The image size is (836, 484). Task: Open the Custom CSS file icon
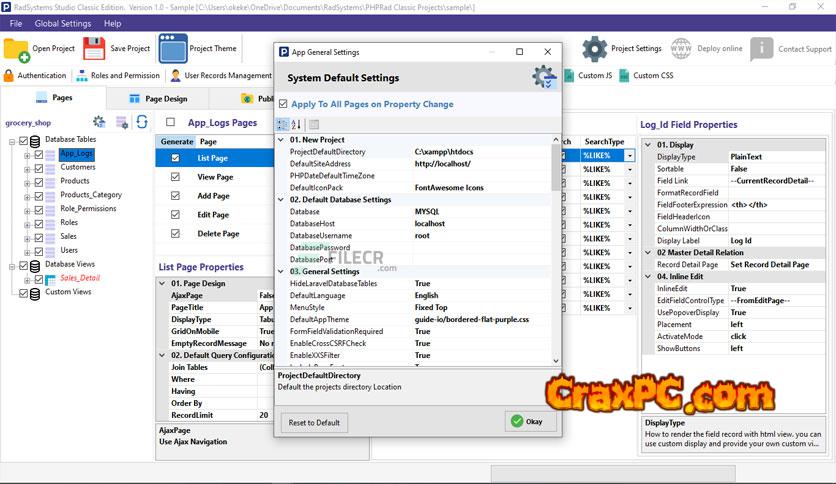[624, 76]
